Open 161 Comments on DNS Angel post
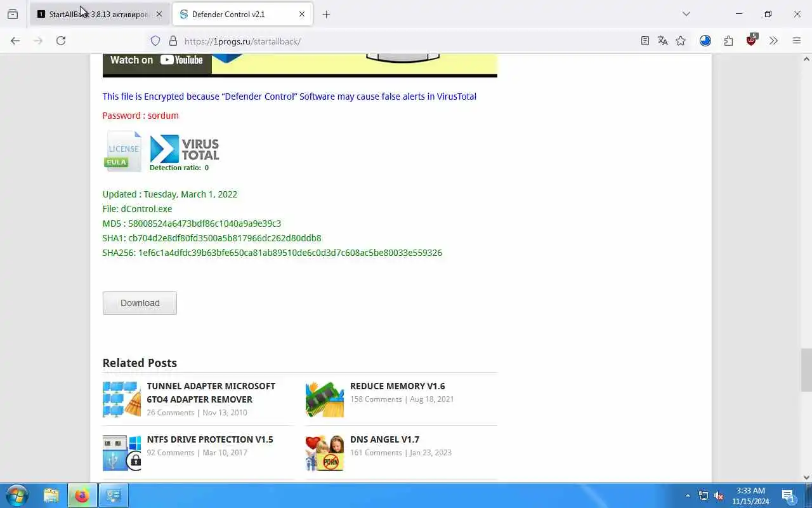Screen dimensions: 812x508 coord(376,453)
